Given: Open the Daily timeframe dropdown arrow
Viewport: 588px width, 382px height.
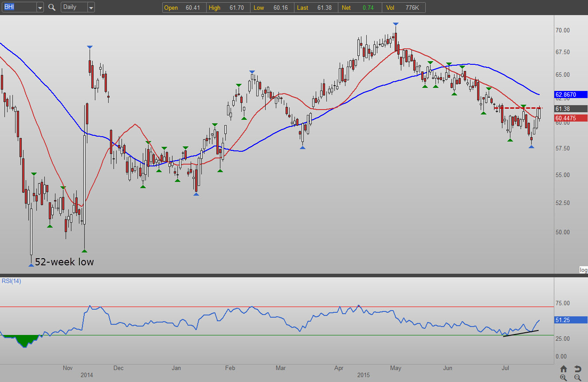Looking at the screenshot, I should pos(90,7).
